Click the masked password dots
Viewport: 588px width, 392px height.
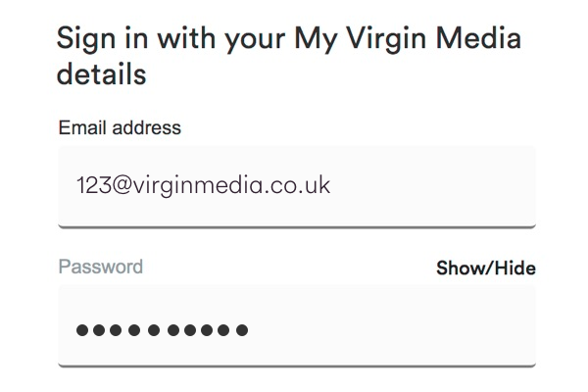162,330
